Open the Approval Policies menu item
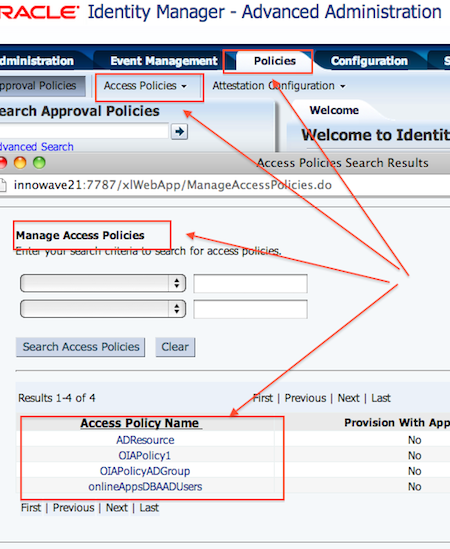The height and width of the screenshot is (549, 450). (x=38, y=86)
